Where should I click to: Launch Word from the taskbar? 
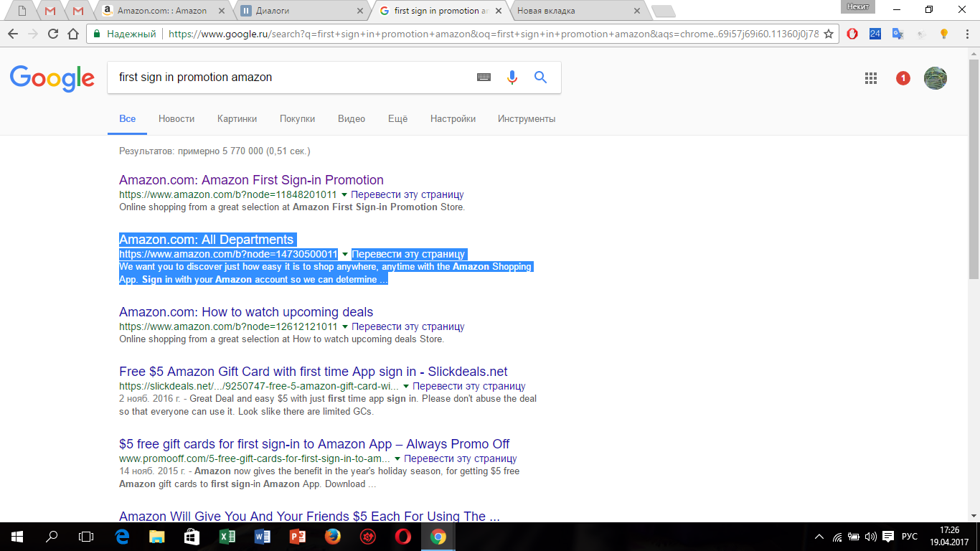tap(263, 537)
